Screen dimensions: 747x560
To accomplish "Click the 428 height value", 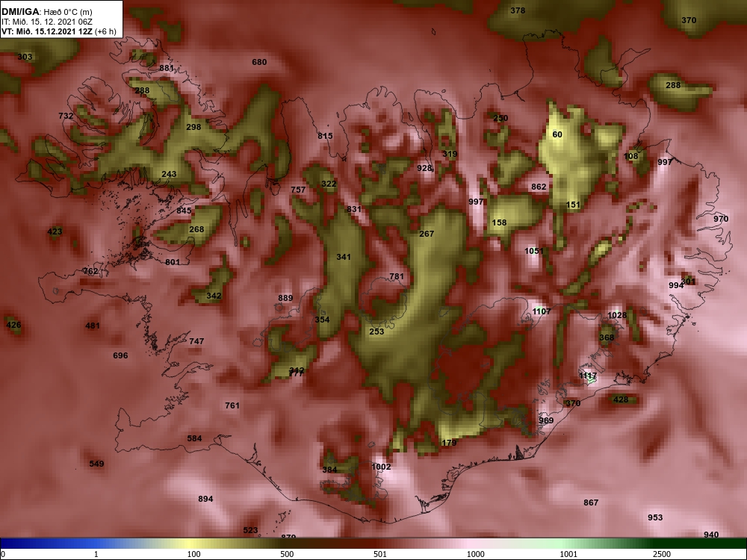I will coord(621,399).
